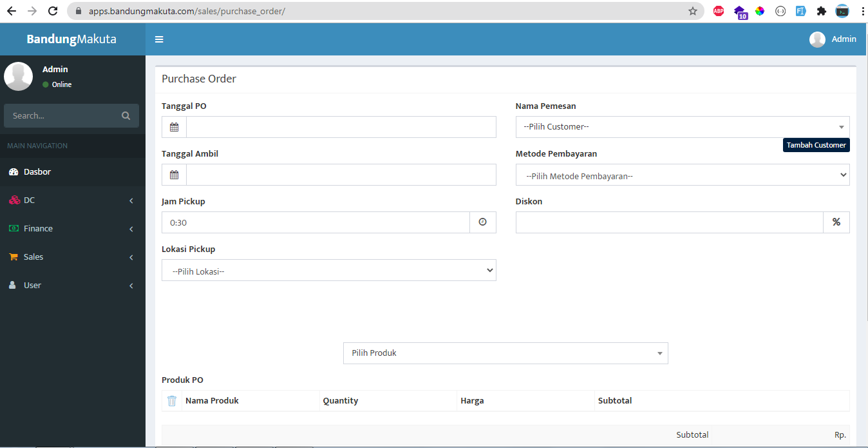Bookmark page with the star icon
This screenshot has width=868, height=448.
pyautogui.click(x=693, y=11)
